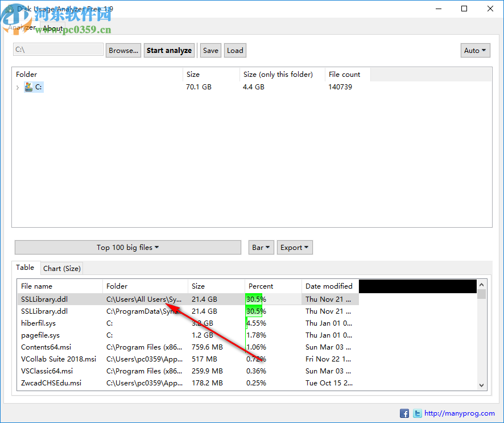Open the Export dropdown
The height and width of the screenshot is (423, 504).
tap(294, 247)
